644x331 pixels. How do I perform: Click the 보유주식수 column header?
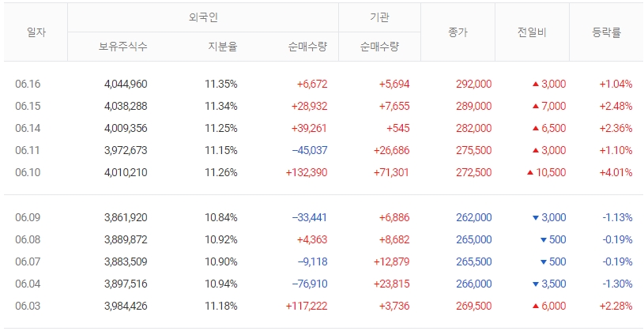pyautogui.click(x=122, y=47)
